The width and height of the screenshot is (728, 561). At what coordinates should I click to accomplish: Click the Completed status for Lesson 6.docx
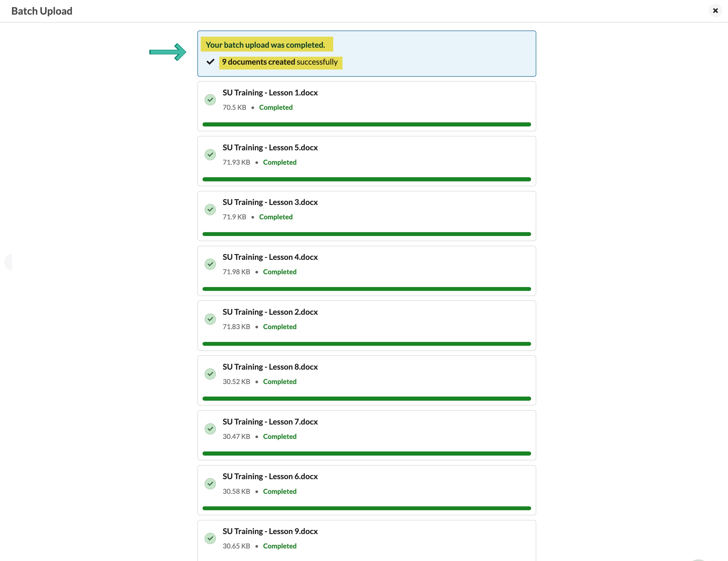tap(280, 491)
